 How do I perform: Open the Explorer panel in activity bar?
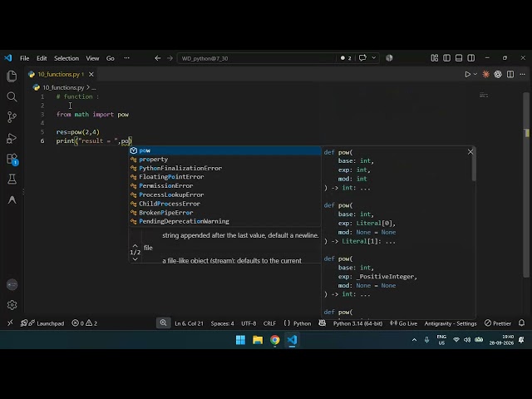coord(12,76)
